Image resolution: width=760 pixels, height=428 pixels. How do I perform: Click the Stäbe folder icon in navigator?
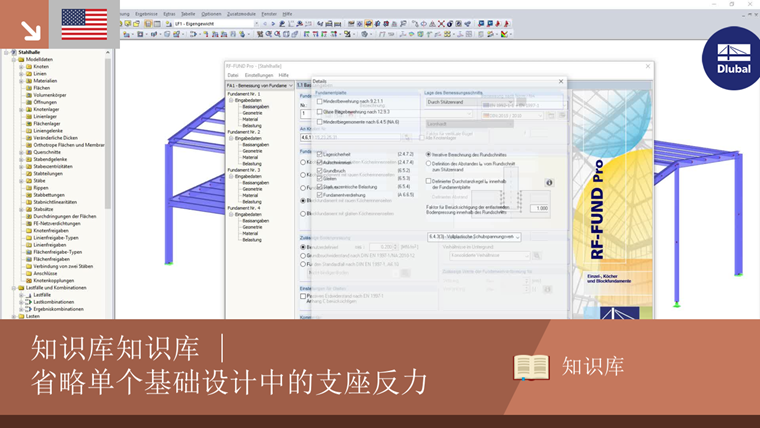coord(29,181)
